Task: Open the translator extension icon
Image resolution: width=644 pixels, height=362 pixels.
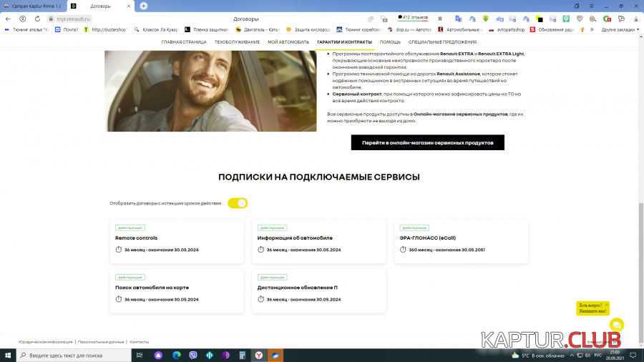Action: 459,19
